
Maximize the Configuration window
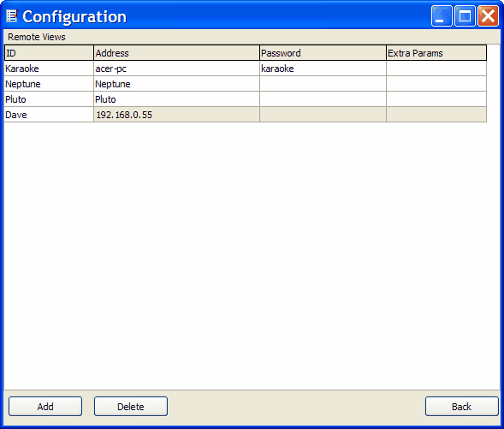pyautogui.click(x=465, y=15)
